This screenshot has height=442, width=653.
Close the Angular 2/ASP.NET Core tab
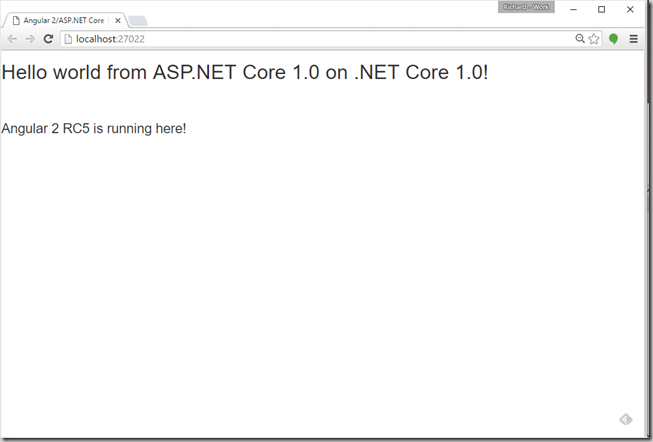click(x=118, y=20)
